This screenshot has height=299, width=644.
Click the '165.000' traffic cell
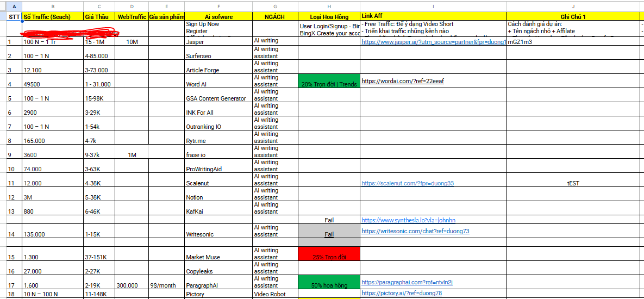[53, 137]
